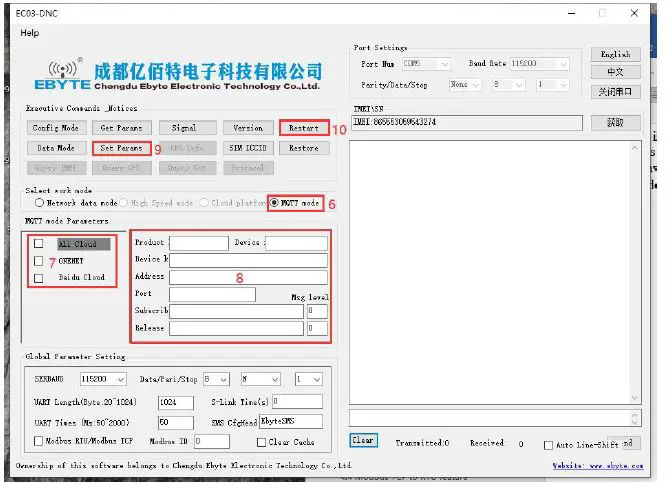The height and width of the screenshot is (488, 666).
Task: Check the Baidu Cloud checkbox
Action: click(39, 278)
